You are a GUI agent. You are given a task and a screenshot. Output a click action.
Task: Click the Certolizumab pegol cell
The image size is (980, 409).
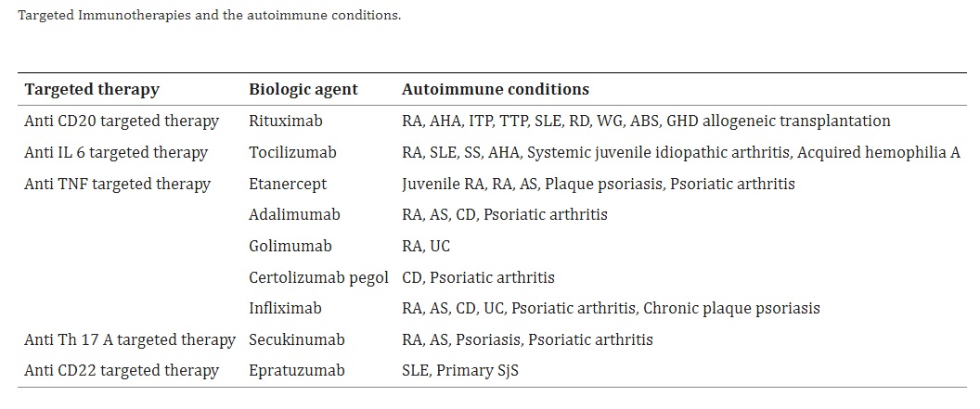[x=318, y=277]
